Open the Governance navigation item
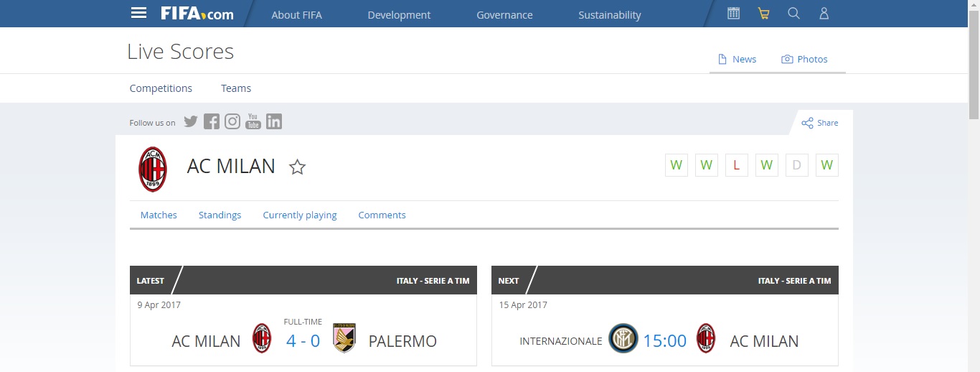 504,14
